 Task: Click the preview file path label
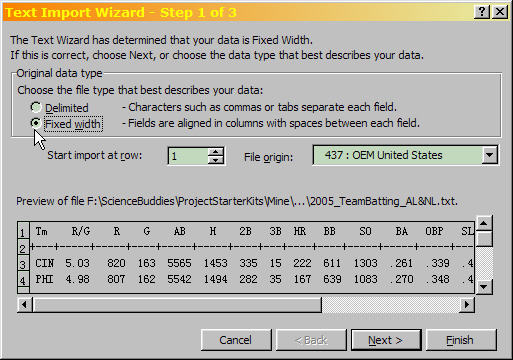pyautogui.click(x=237, y=201)
